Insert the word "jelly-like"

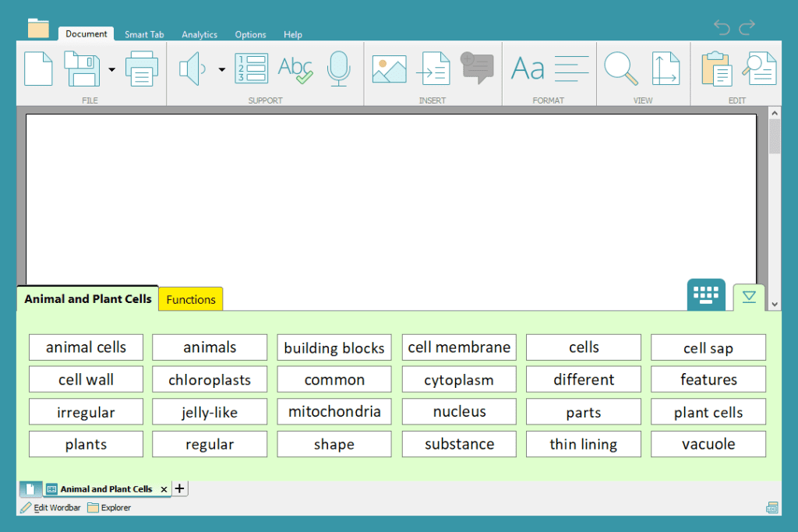210,411
